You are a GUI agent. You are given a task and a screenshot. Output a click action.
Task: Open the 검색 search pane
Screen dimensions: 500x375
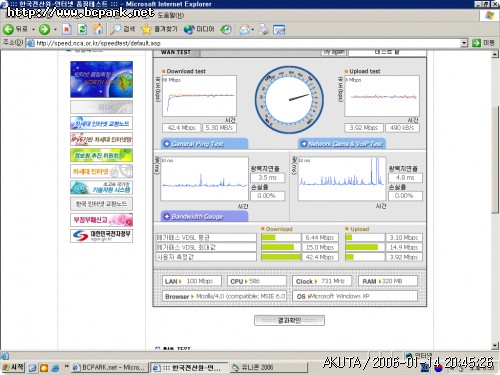pos(122,29)
